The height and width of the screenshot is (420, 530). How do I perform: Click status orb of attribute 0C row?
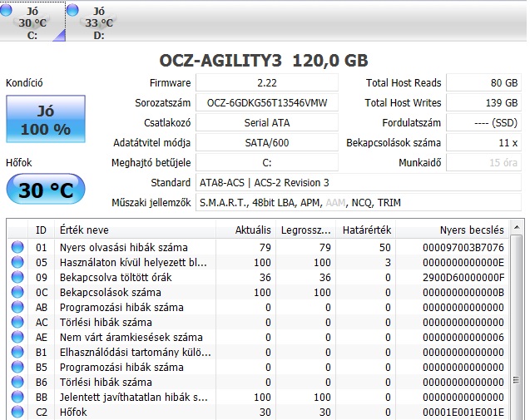(17, 292)
